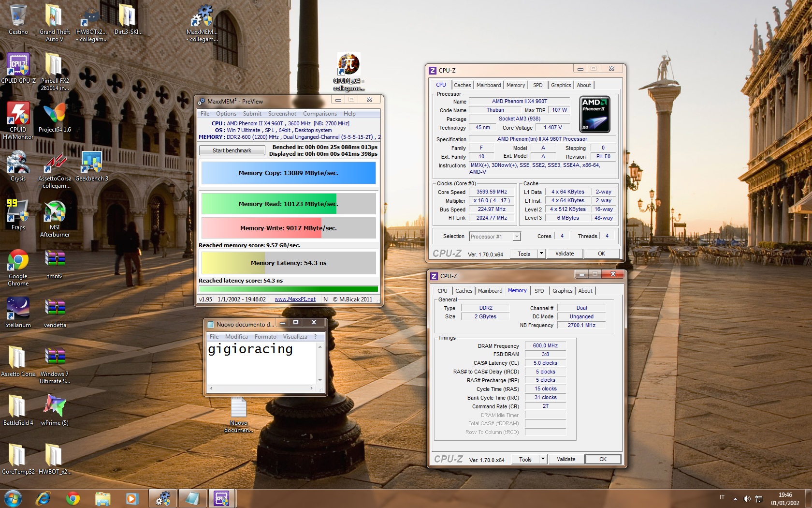This screenshot has width=812, height=508.
Task: Click Windows Start orb
Action: tap(13, 498)
